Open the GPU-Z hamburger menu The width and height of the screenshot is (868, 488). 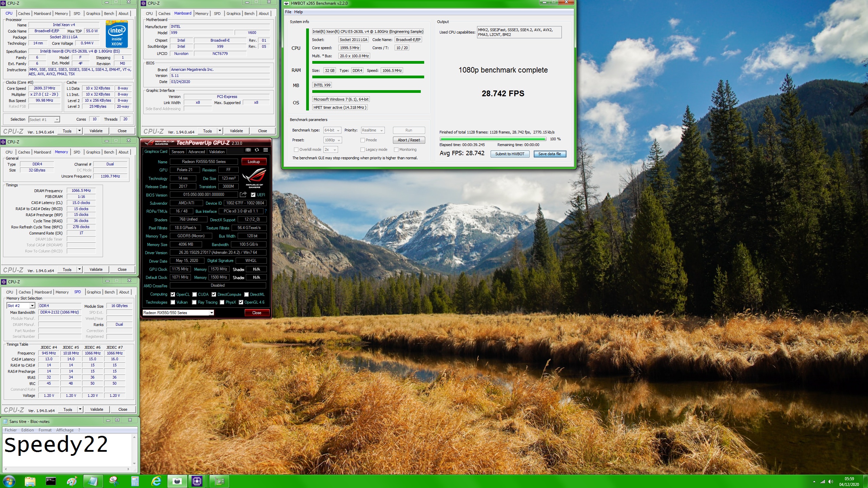[x=265, y=150]
